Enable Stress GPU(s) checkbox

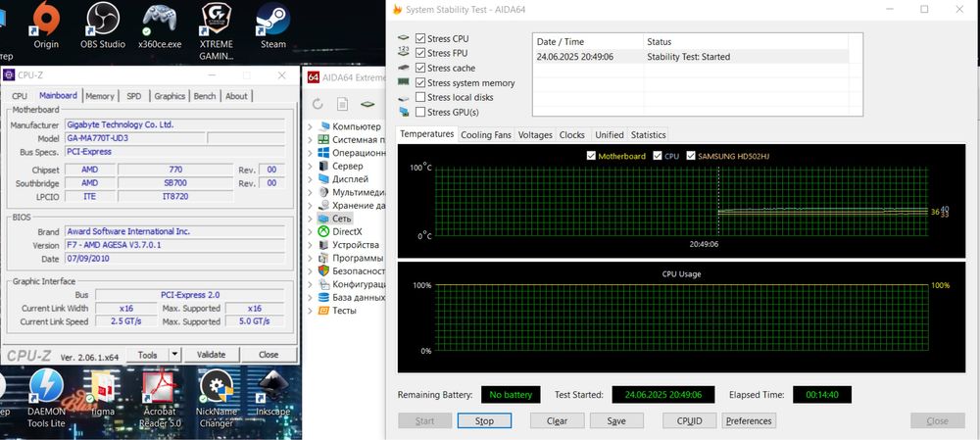click(420, 112)
